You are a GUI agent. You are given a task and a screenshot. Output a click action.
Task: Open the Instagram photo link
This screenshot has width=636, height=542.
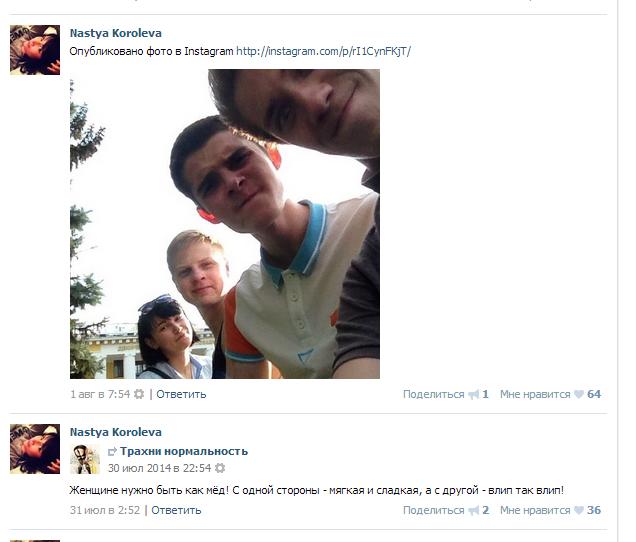click(x=323, y=51)
